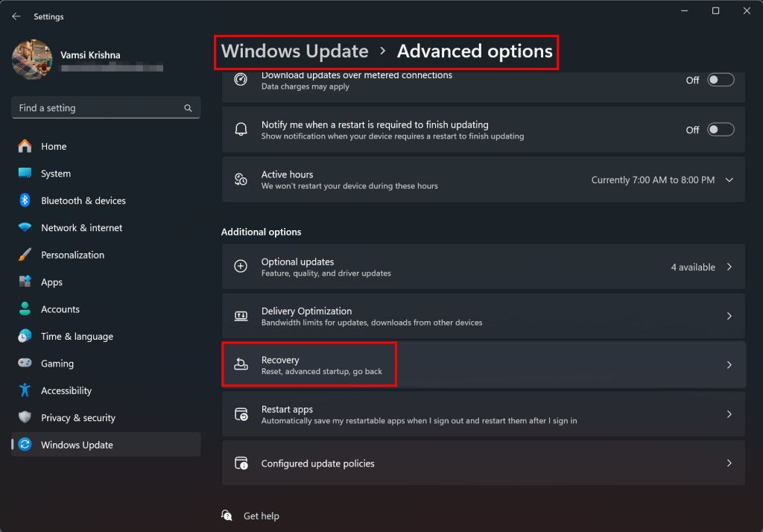Image resolution: width=763 pixels, height=532 pixels.
Task: Click the Accessibility figure icon
Action: 25,390
